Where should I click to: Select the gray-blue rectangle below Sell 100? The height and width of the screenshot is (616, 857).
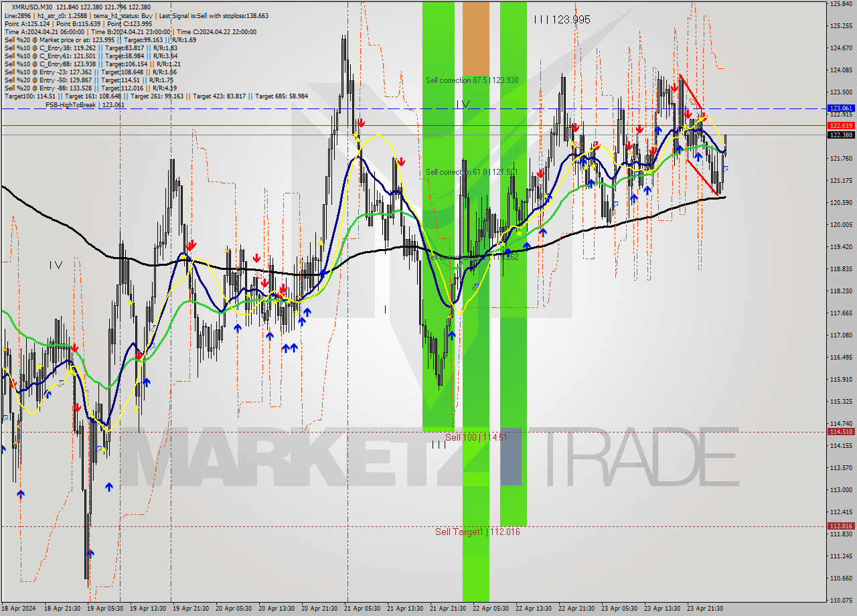tap(511, 456)
